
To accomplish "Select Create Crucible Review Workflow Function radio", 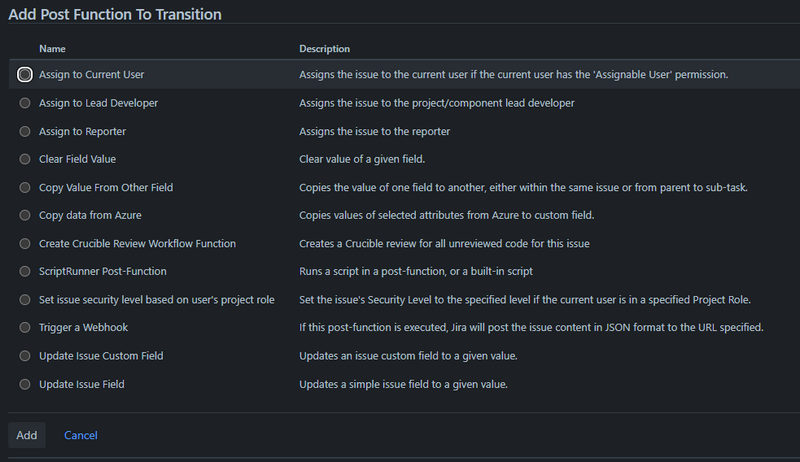I will coord(25,243).
